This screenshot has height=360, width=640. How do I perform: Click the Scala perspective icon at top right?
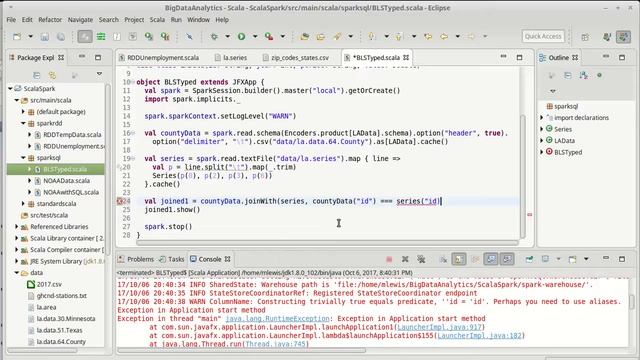[623, 37]
